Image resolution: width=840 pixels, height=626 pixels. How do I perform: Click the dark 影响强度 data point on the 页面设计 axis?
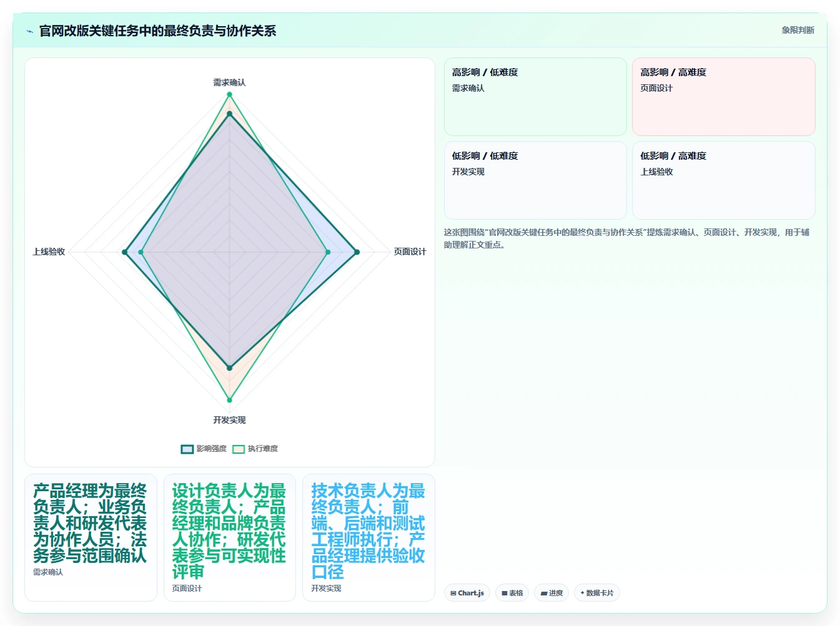[x=357, y=252]
